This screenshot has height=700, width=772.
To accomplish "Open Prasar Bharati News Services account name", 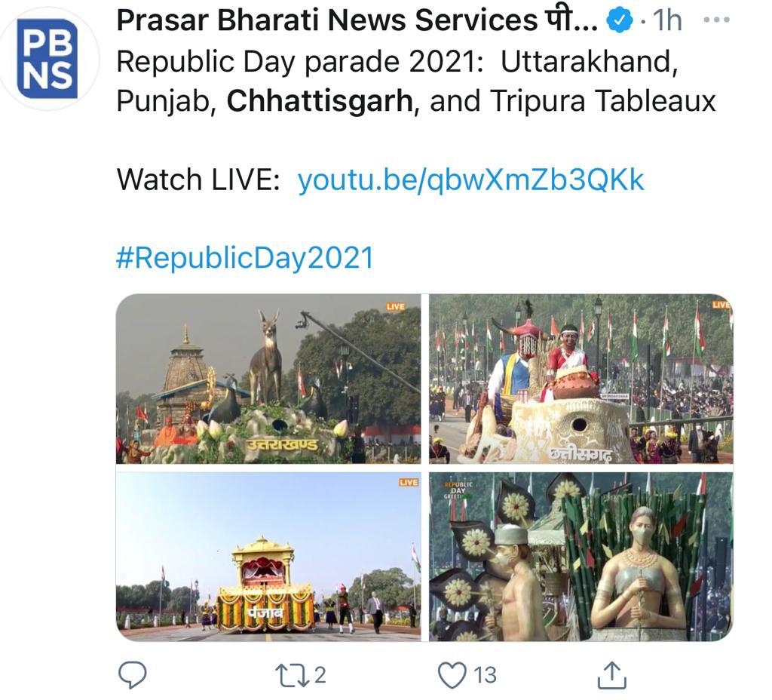I will pyautogui.click(x=357, y=20).
